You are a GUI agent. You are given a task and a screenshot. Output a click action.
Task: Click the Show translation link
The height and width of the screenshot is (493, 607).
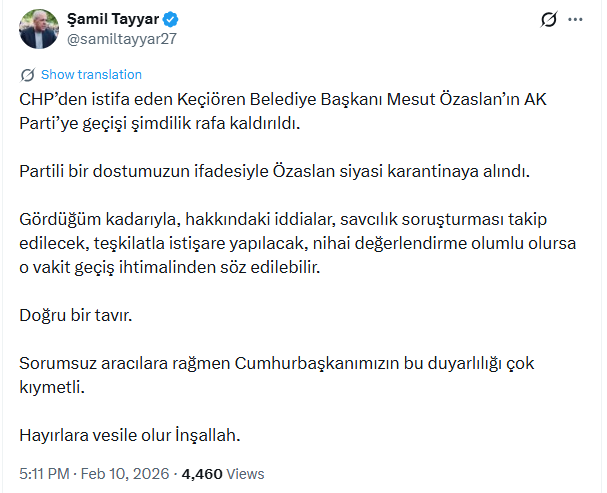[x=91, y=75]
